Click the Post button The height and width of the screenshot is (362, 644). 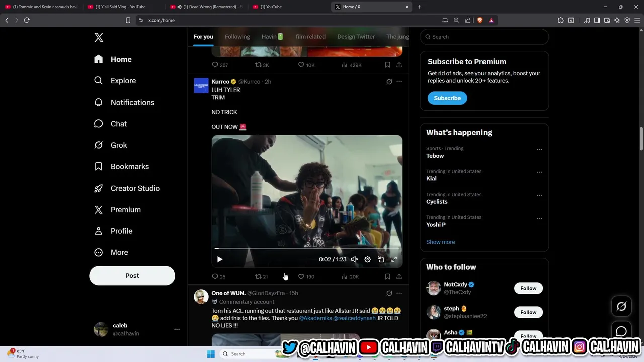132,276
